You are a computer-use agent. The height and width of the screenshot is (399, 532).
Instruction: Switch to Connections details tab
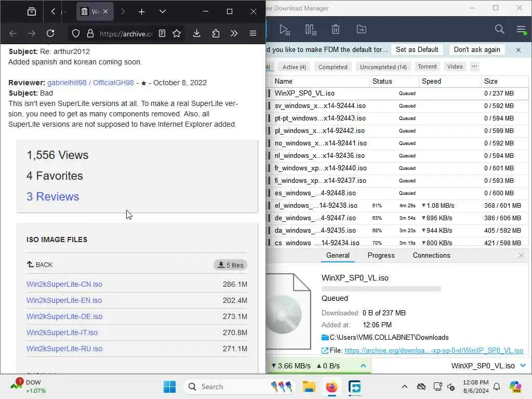[x=431, y=256]
